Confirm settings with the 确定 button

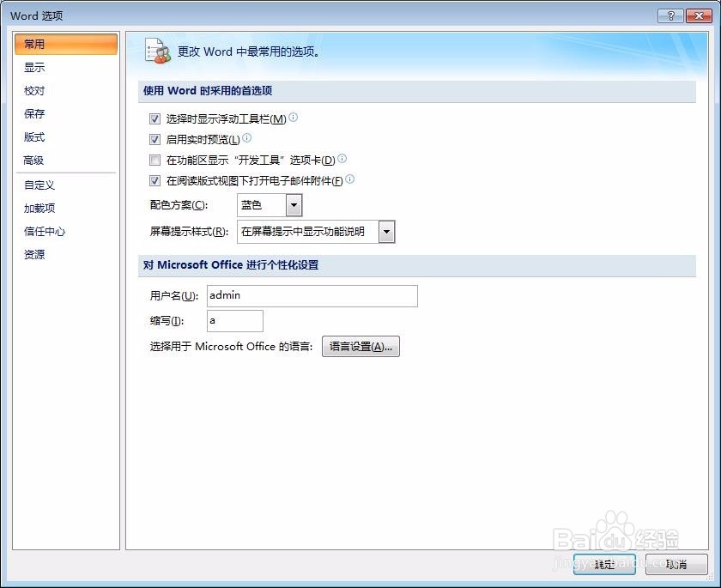click(603, 564)
